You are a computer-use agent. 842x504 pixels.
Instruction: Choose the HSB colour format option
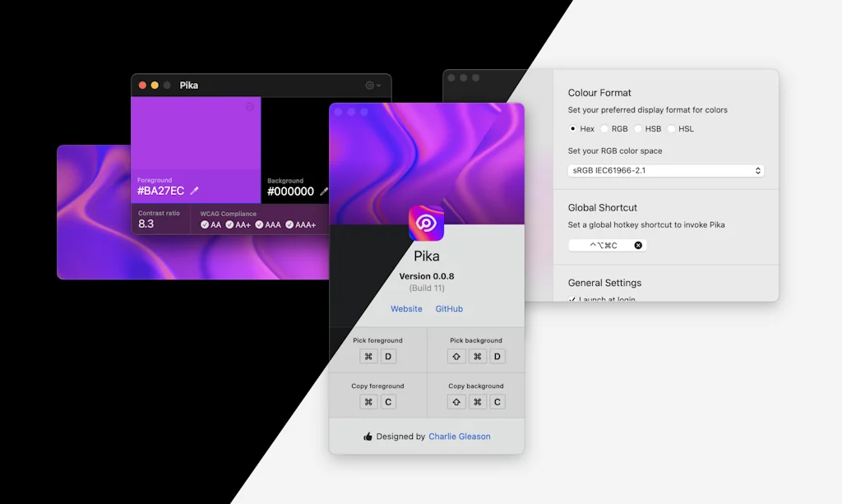pos(638,129)
